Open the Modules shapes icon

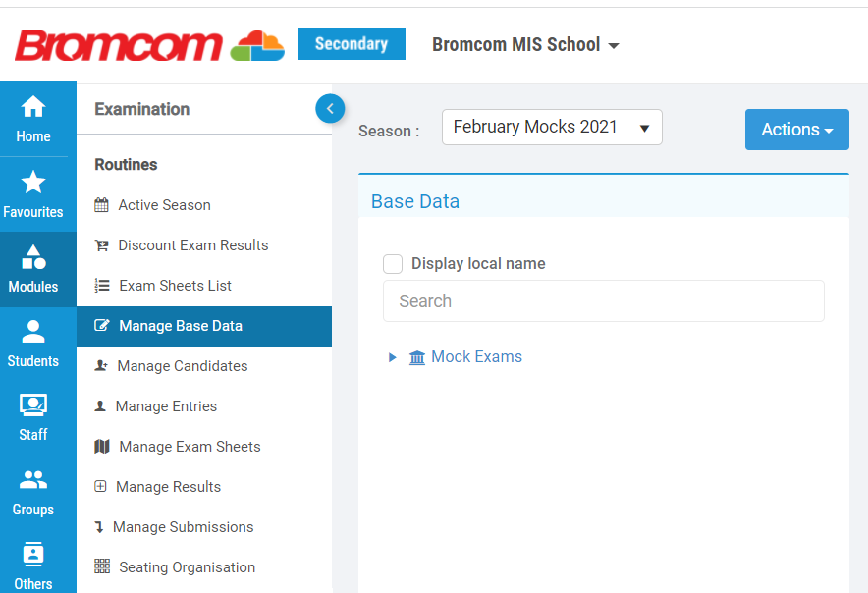coord(33,257)
